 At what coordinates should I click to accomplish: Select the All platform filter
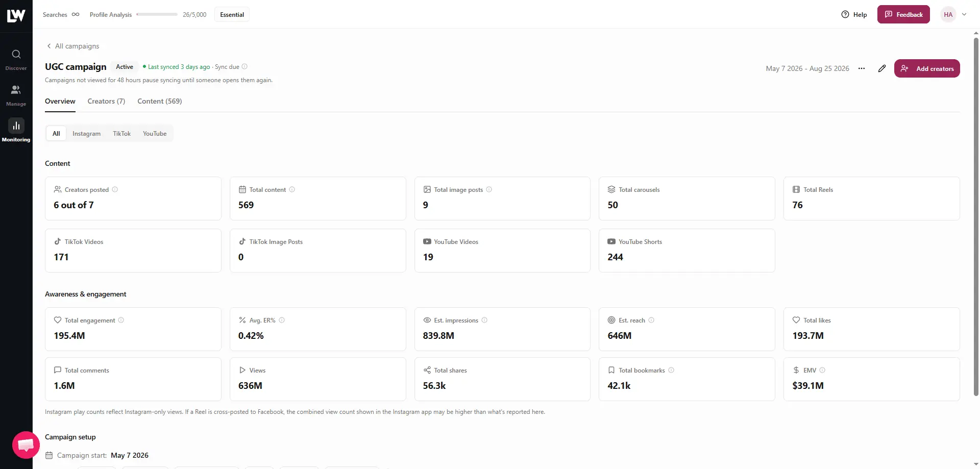[56, 134]
